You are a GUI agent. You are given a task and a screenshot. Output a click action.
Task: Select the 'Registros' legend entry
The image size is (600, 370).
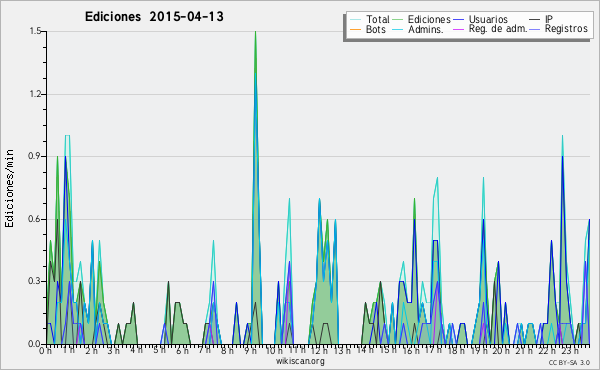(x=566, y=29)
